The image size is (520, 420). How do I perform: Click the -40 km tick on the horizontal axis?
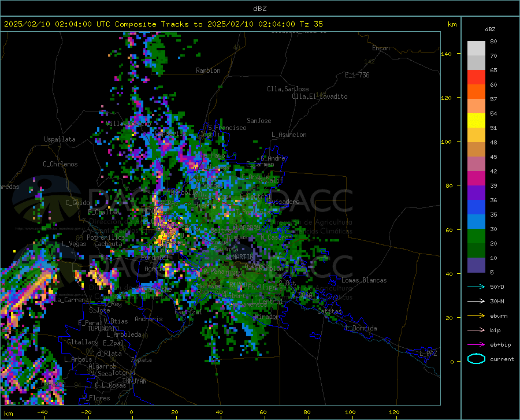click(x=42, y=412)
